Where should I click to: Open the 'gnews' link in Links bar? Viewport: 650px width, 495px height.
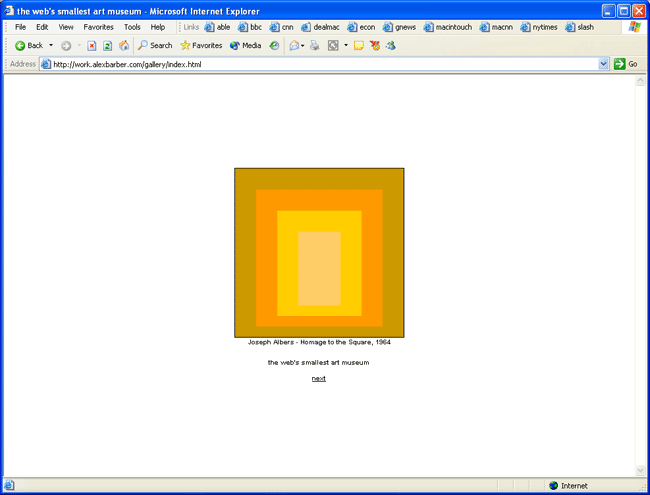pos(399,27)
